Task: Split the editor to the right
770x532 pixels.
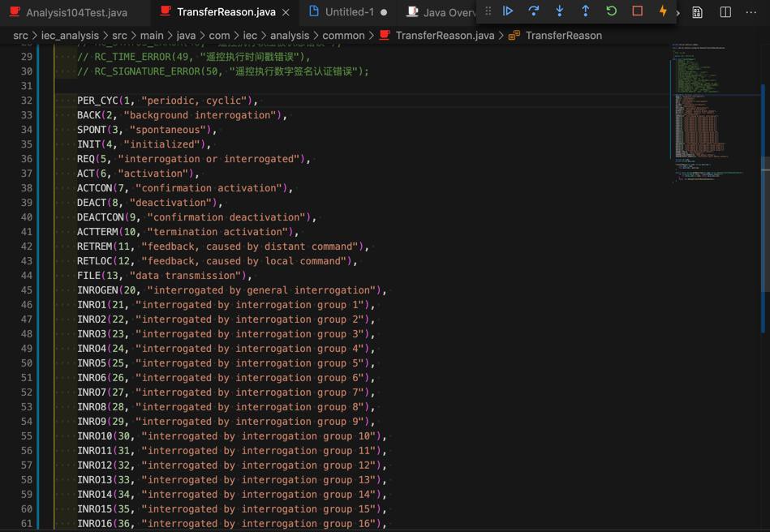Action: [725, 12]
